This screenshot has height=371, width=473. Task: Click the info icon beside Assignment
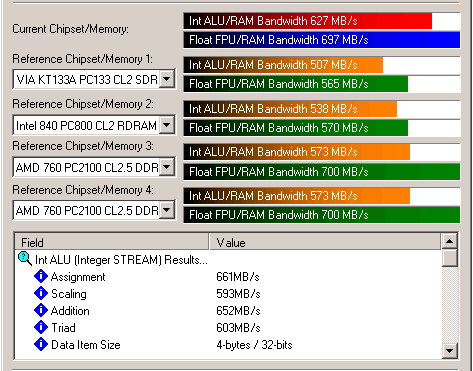coord(41,276)
